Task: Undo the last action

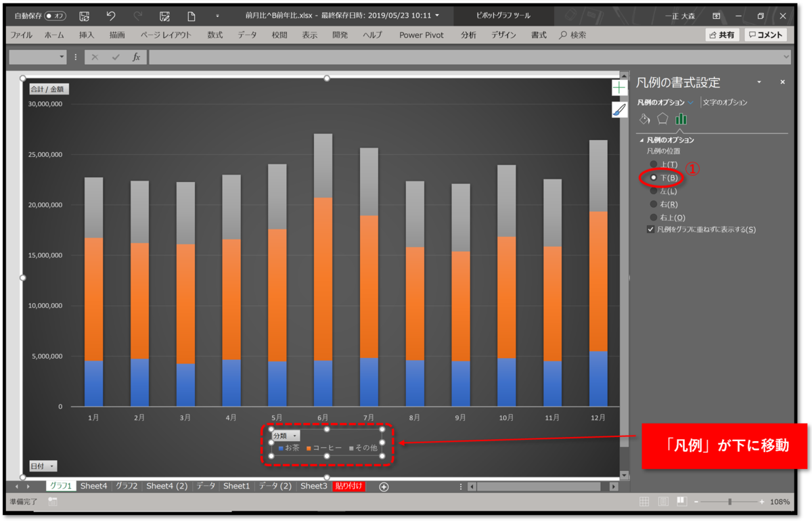Action: (x=111, y=16)
